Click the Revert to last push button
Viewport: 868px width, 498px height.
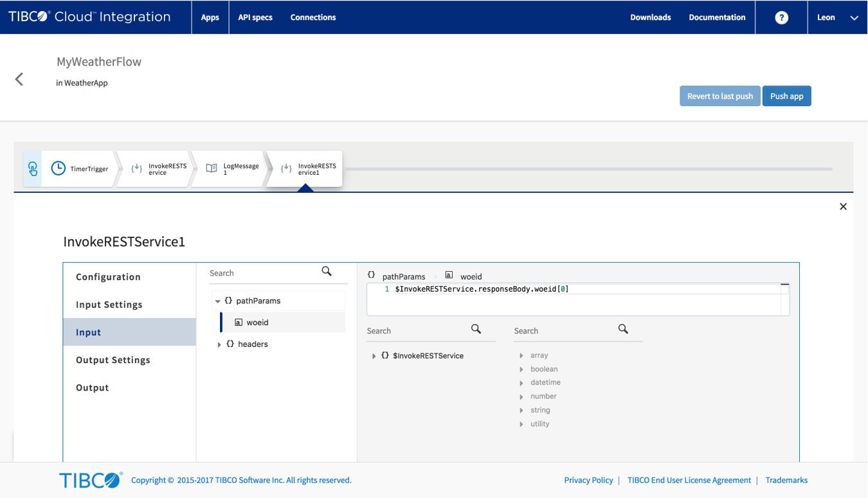pyautogui.click(x=719, y=96)
